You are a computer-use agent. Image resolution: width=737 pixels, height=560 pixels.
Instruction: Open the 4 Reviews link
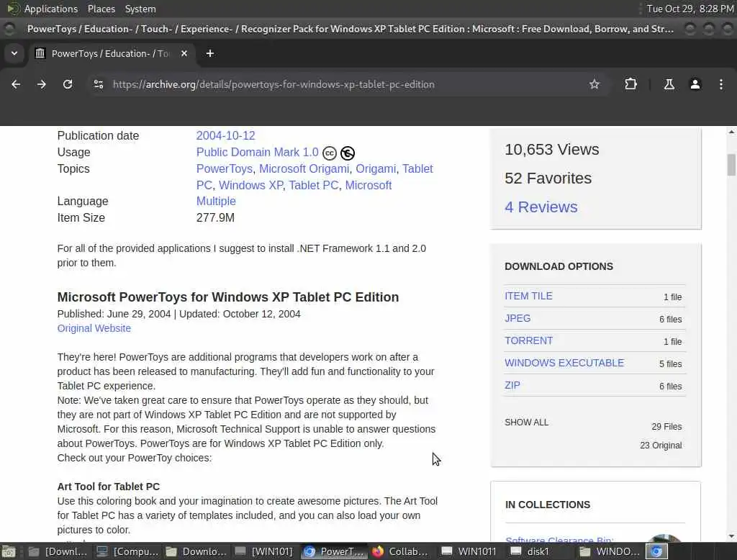pyautogui.click(x=541, y=207)
